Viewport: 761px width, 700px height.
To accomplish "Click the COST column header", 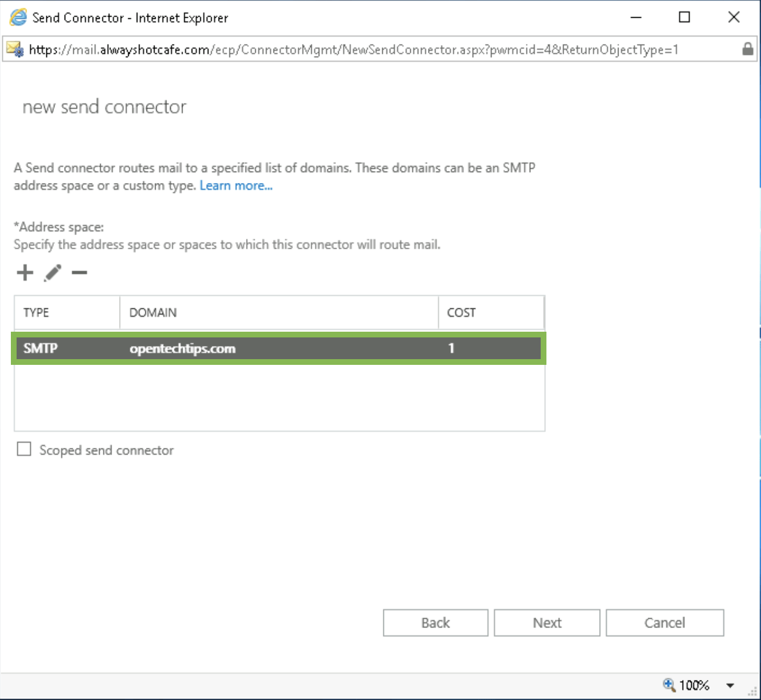I will pos(461,312).
